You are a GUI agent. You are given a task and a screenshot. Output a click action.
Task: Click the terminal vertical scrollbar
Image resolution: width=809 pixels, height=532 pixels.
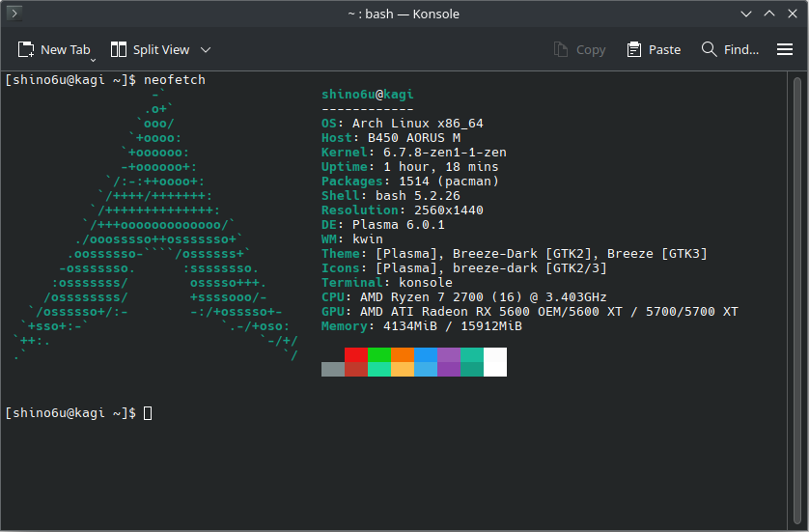(797, 300)
